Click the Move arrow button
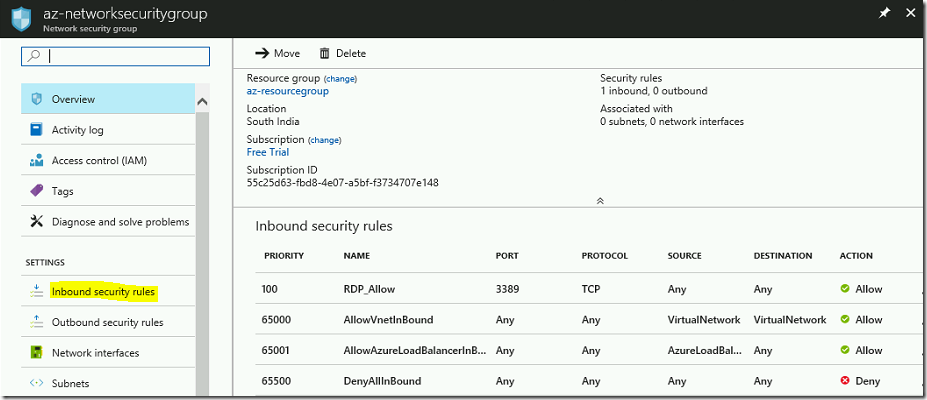This screenshot has width=927, height=400. (x=277, y=53)
